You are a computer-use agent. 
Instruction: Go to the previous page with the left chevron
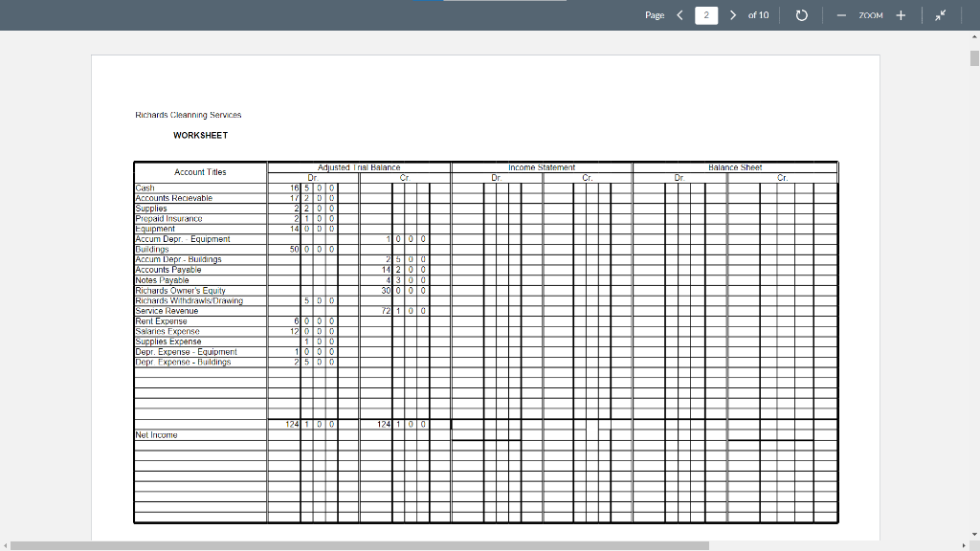point(679,14)
